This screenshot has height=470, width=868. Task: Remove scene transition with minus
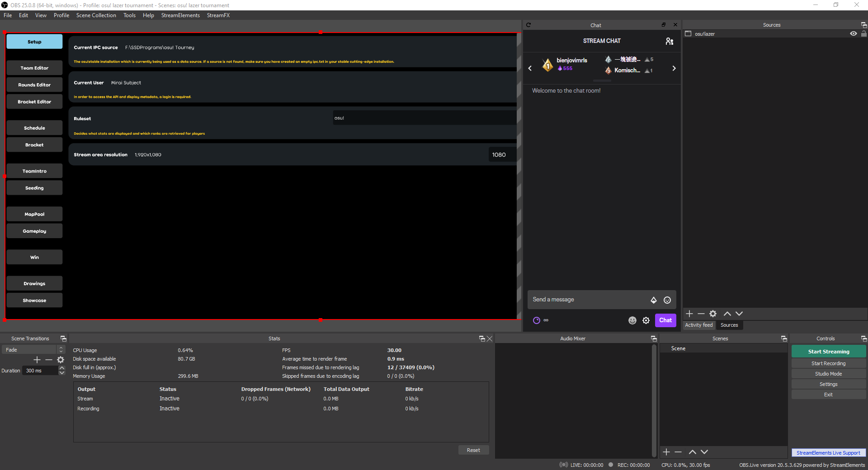pyautogui.click(x=49, y=360)
